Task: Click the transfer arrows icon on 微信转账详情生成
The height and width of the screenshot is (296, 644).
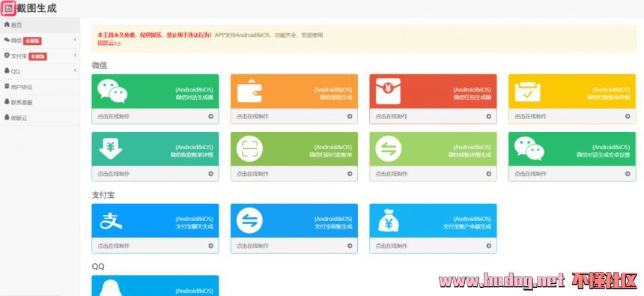Action: [x=388, y=148]
